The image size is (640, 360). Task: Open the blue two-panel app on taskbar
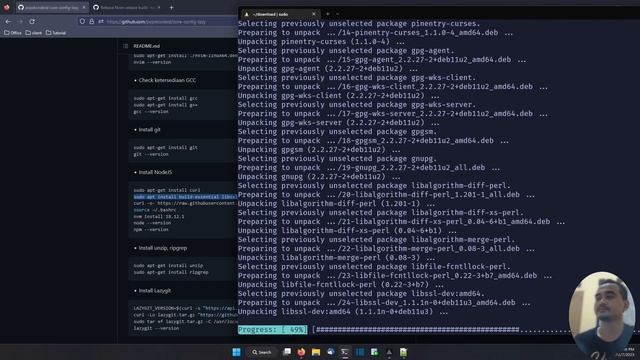pyautogui.click(x=360, y=352)
